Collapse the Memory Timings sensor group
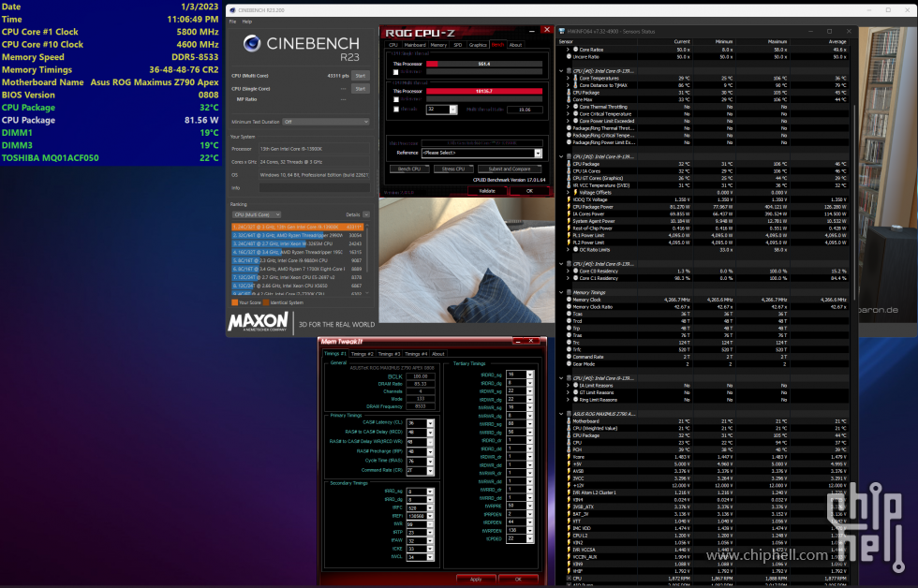 click(561, 292)
